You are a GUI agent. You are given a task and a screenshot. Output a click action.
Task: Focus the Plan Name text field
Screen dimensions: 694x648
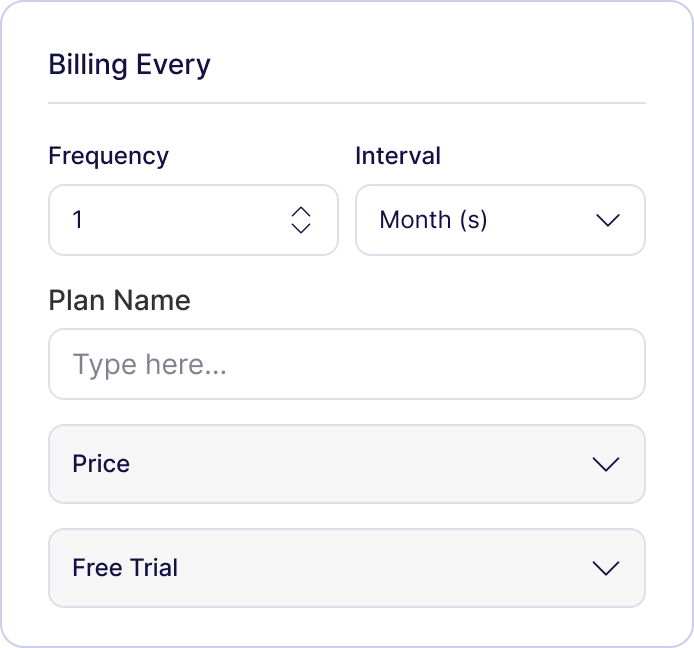coord(346,364)
